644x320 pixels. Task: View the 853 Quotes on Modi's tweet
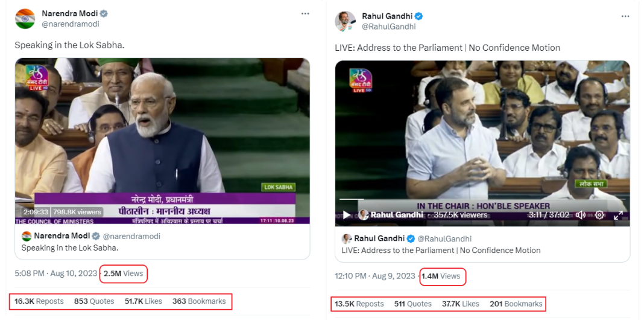point(94,301)
